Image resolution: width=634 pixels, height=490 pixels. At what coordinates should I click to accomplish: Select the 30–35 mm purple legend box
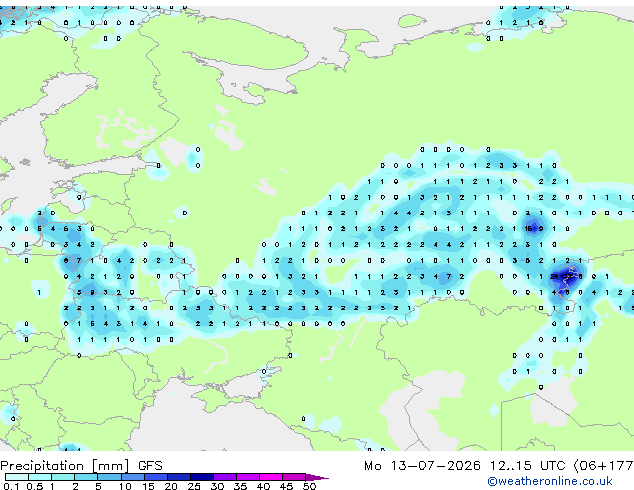tap(225, 477)
